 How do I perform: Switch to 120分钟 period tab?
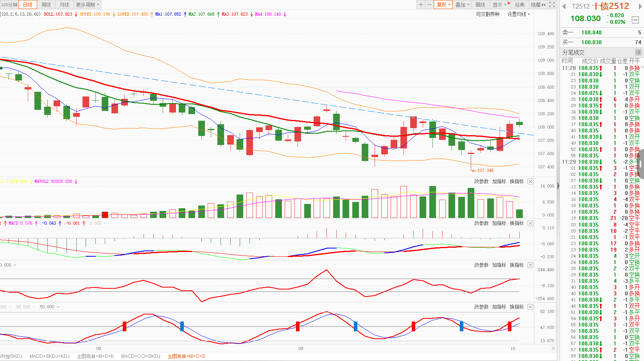click(x=9, y=5)
